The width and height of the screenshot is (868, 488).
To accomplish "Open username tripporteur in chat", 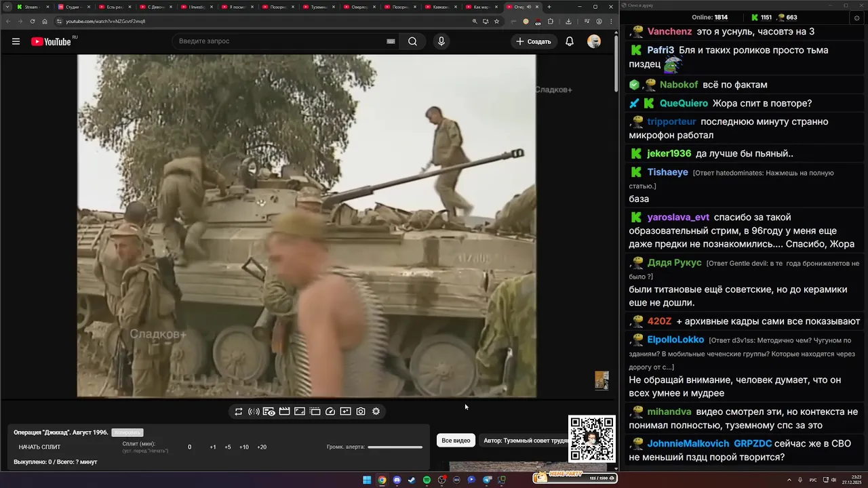I will point(671,122).
